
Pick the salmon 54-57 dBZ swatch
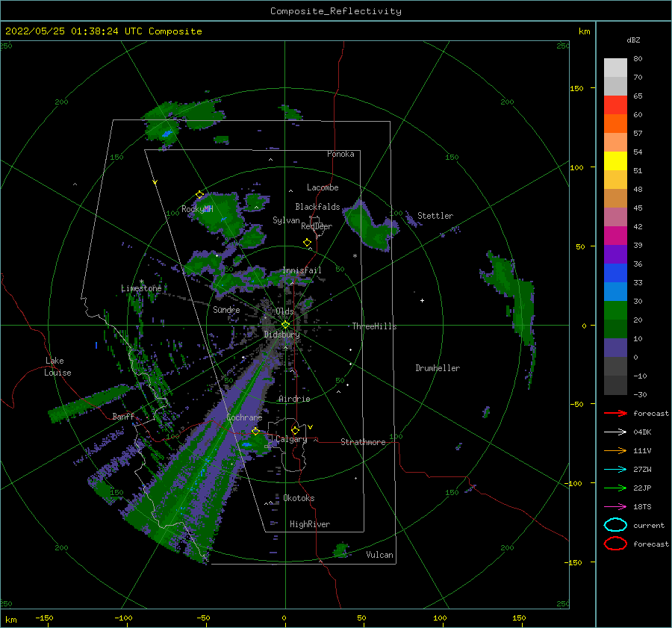[615, 143]
